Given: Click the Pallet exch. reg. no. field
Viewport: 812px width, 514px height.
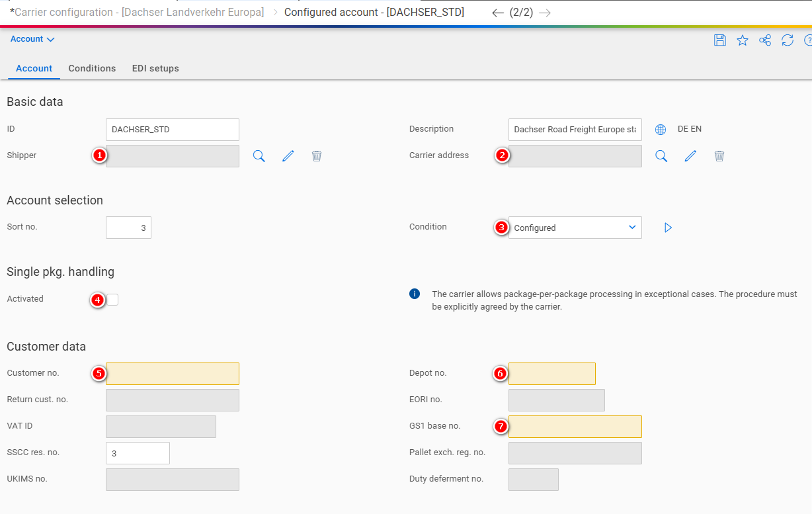Looking at the screenshot, I should (575, 453).
